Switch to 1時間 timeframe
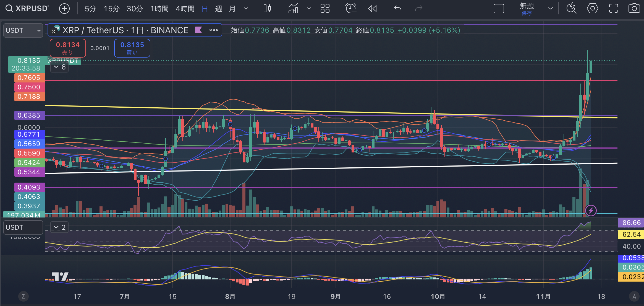This screenshot has height=306, width=644. point(159,9)
